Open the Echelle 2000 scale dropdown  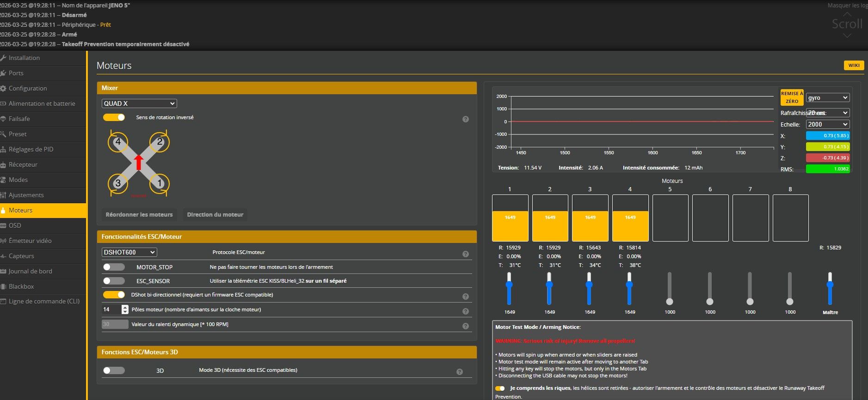[827, 124]
